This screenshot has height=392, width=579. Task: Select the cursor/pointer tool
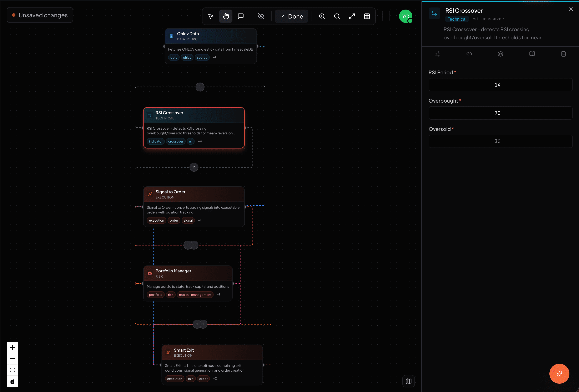(211, 16)
